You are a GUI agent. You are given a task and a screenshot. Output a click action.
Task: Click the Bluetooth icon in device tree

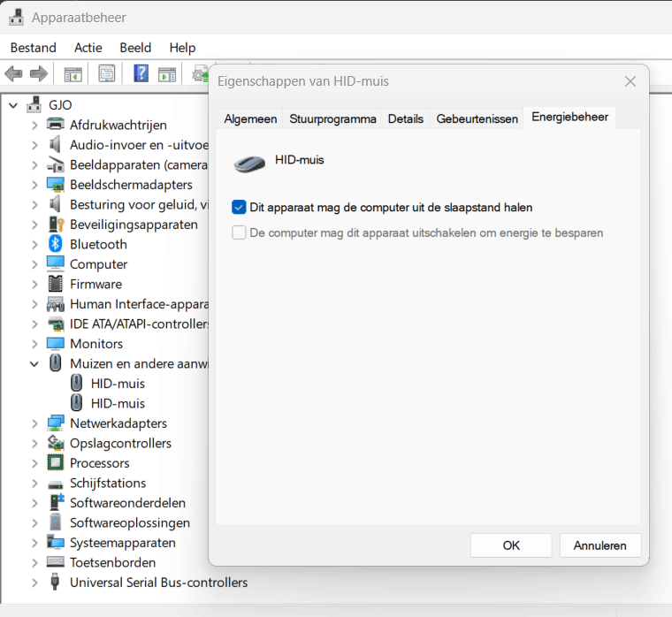(x=56, y=244)
